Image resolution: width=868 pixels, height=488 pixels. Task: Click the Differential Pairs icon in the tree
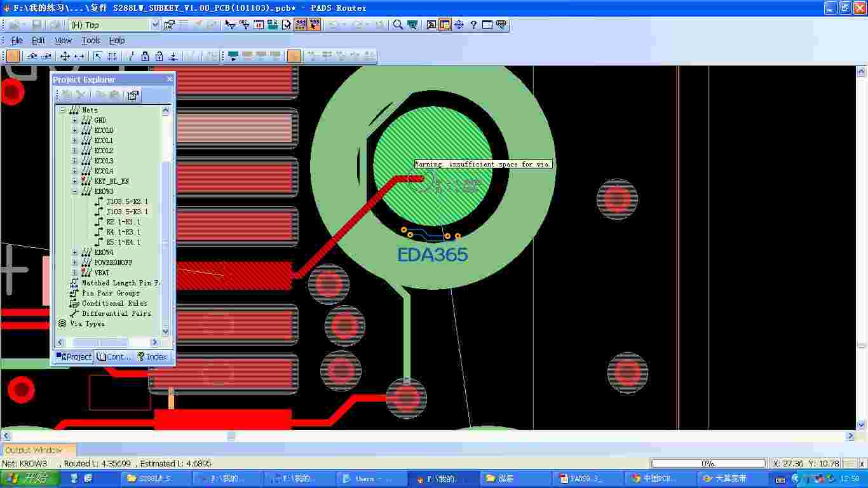coord(74,313)
